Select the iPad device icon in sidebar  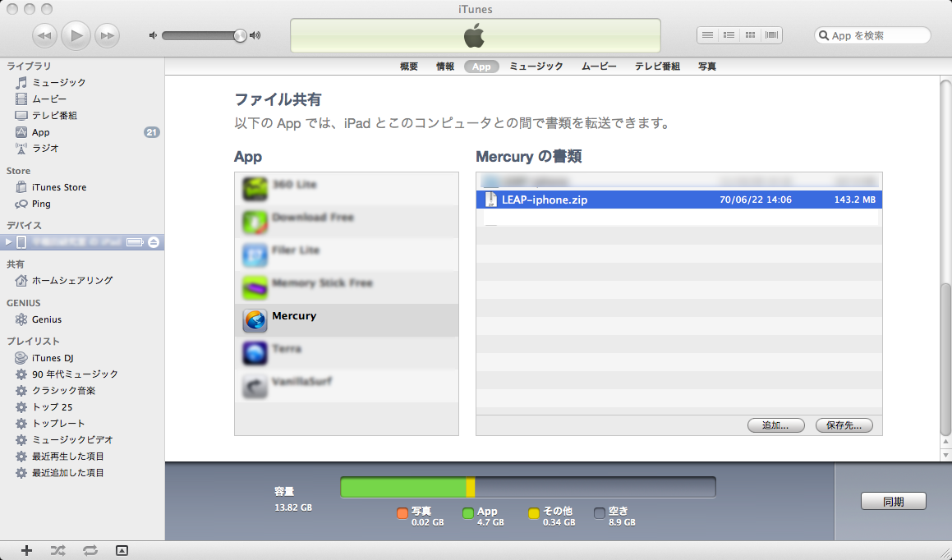[21, 242]
